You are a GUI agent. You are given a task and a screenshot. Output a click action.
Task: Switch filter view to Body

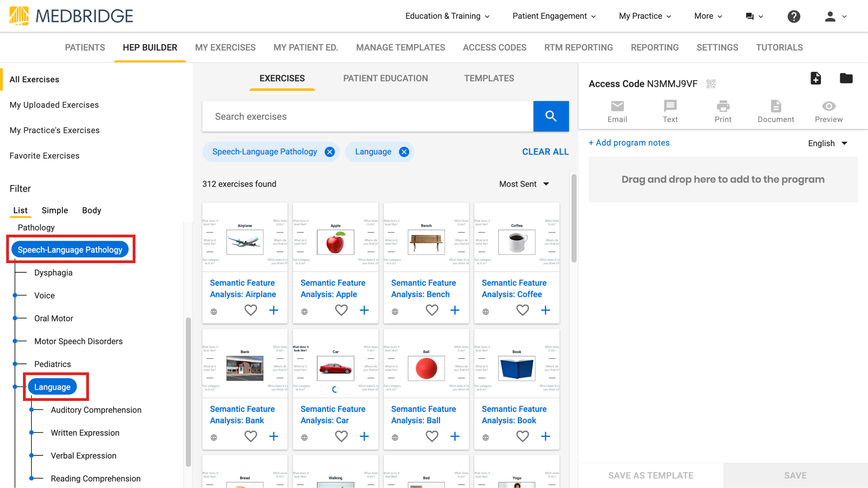click(x=92, y=210)
